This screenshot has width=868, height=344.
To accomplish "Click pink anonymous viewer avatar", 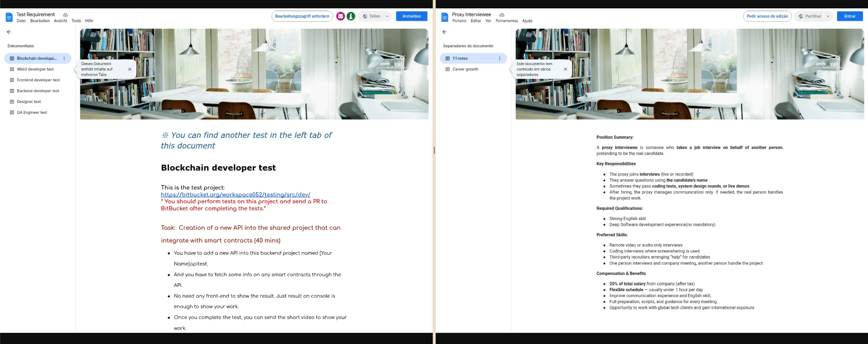I will pyautogui.click(x=341, y=16).
